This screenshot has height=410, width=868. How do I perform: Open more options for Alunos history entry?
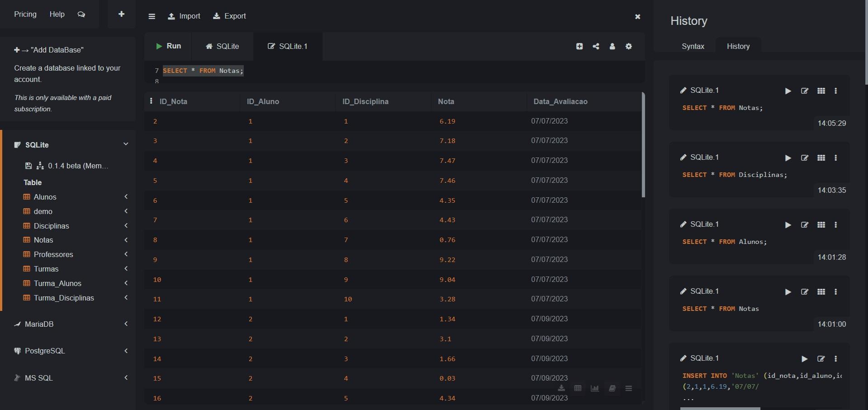point(836,225)
